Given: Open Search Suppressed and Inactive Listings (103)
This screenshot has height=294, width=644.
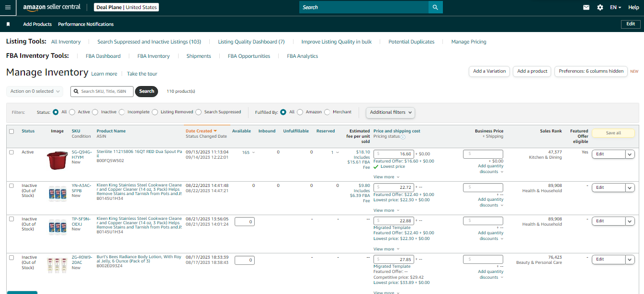Looking at the screenshot, I should 149,42.
